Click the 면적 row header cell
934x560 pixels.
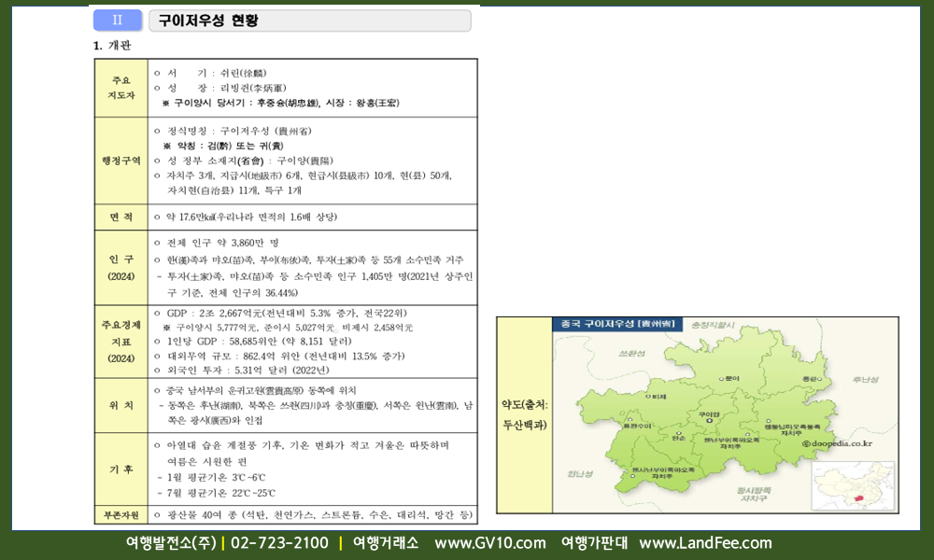(x=121, y=217)
